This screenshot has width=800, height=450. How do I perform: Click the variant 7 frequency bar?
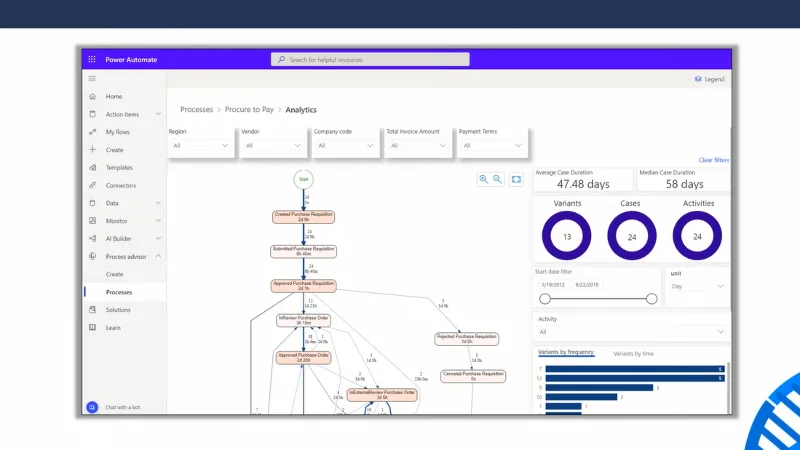pos(635,369)
